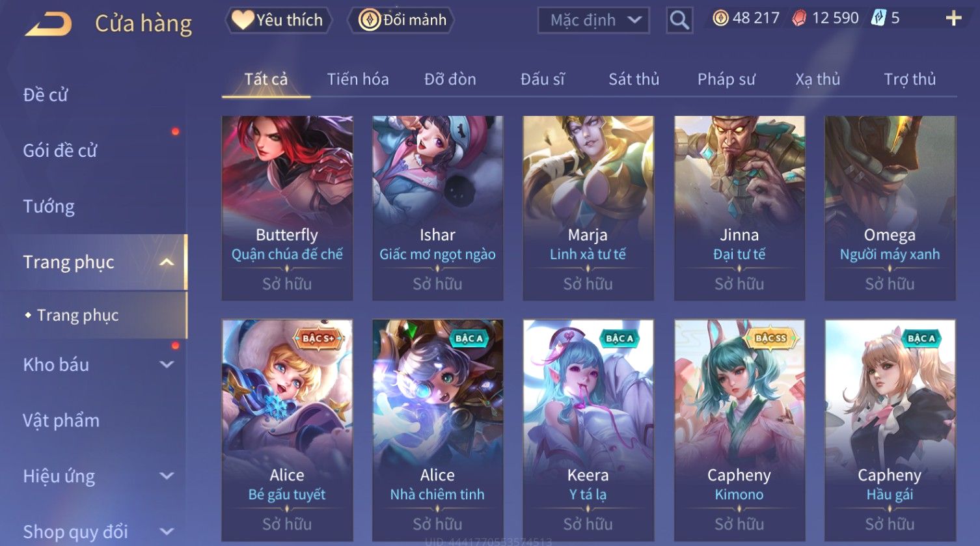Screen dimensions: 980x546
Task: Select the Tiến hóa tab
Action: 358,79
